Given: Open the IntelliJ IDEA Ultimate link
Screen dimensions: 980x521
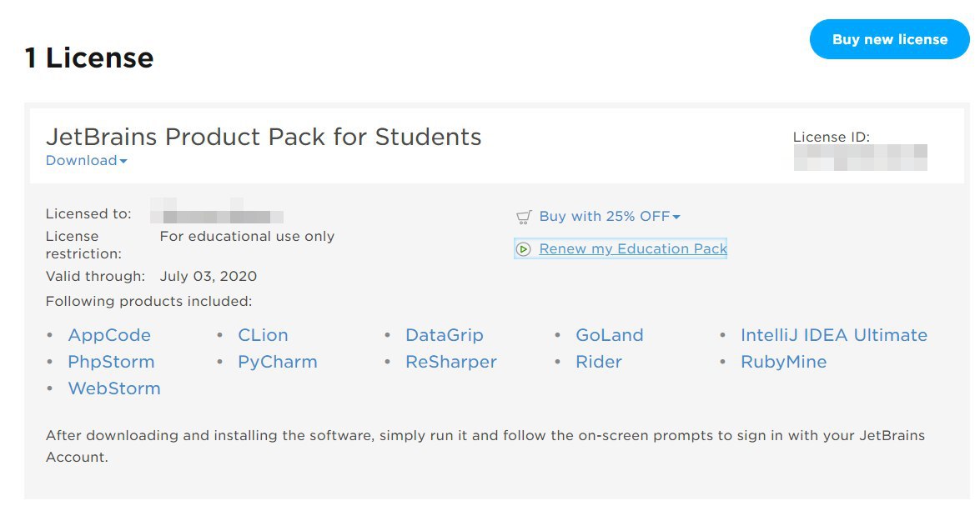Looking at the screenshot, I should pos(834,335).
